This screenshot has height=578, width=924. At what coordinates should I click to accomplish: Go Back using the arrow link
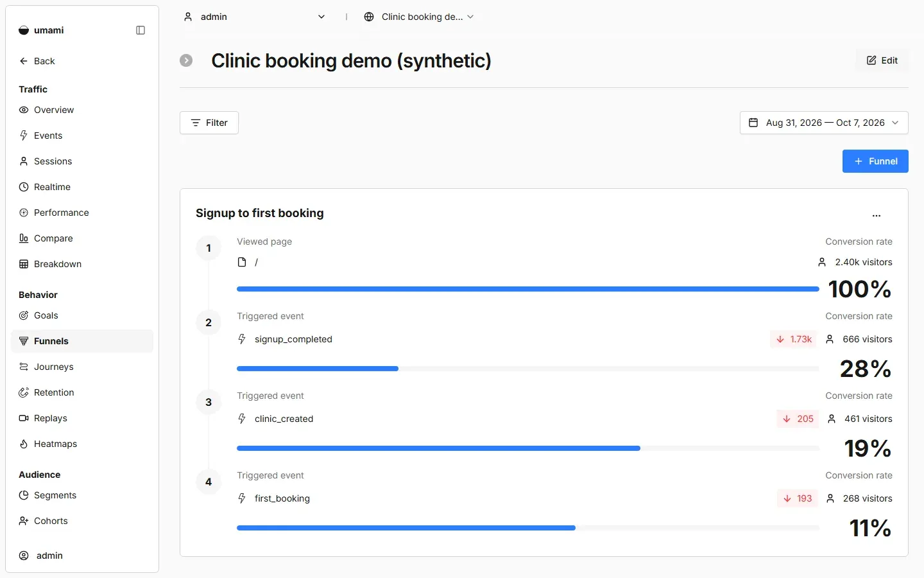click(37, 61)
